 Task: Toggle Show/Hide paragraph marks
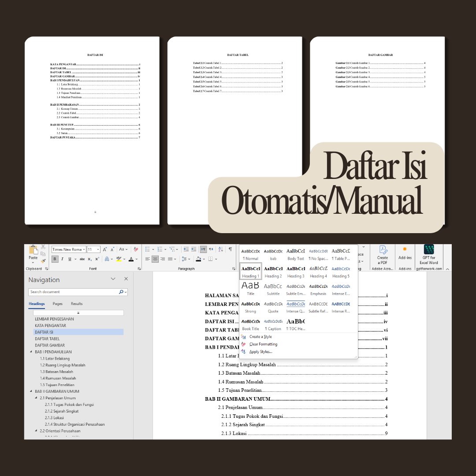click(231, 249)
